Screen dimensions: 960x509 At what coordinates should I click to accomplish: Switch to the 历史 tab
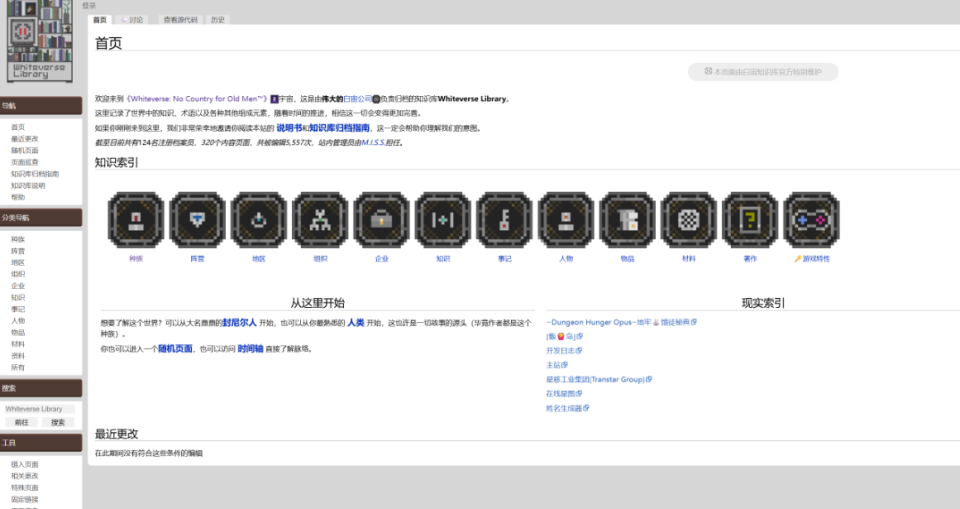coord(217,20)
